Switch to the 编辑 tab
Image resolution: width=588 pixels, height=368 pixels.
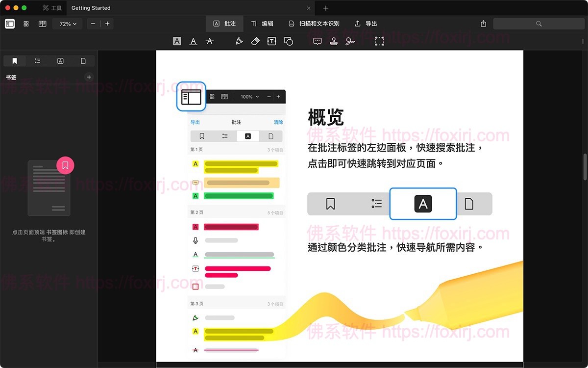coord(263,23)
